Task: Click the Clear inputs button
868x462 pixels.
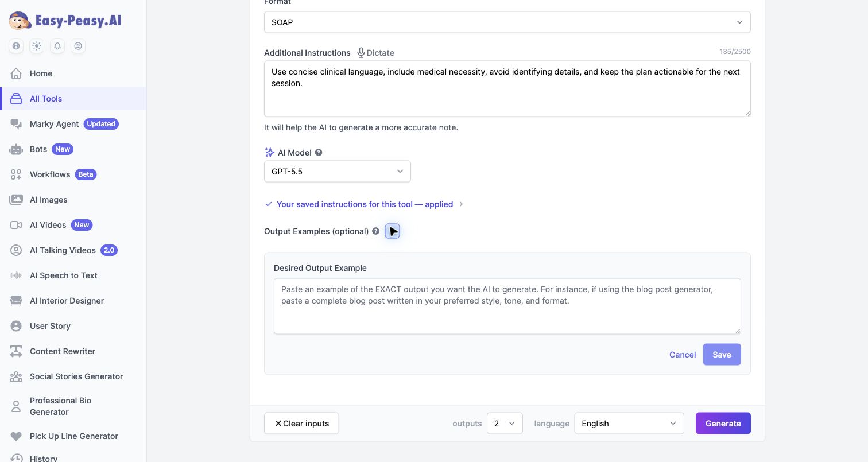Action: point(301,424)
